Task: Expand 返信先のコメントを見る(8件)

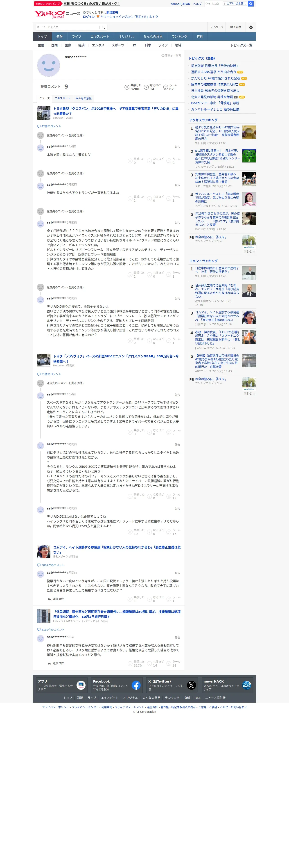Action: [x=65, y=383]
